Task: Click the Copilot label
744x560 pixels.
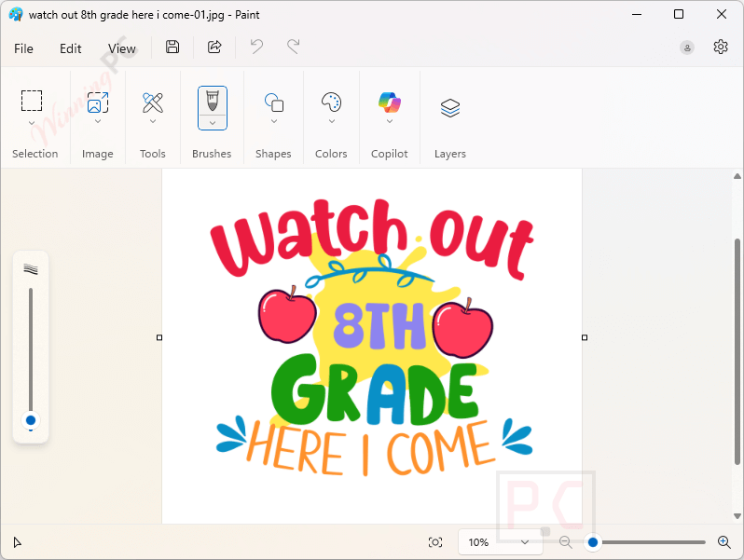Action: 389,154
